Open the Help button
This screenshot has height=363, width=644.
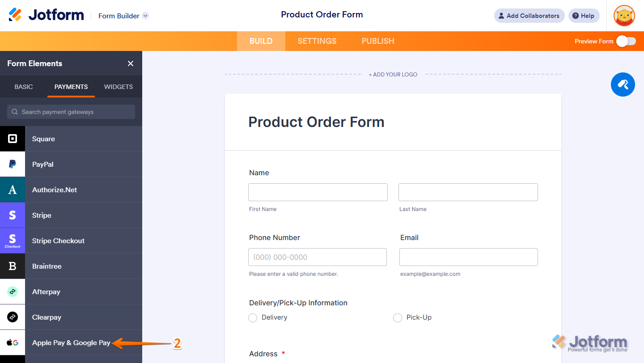click(584, 16)
